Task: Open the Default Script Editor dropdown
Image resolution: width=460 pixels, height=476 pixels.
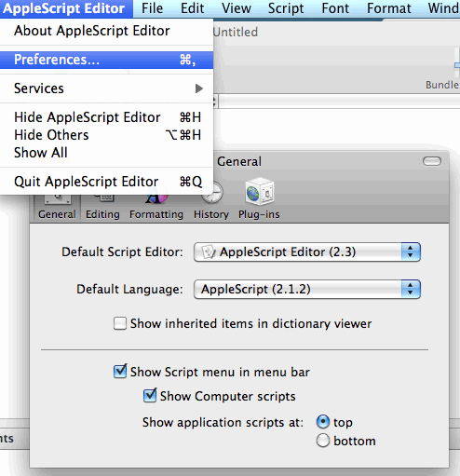Action: [307, 252]
